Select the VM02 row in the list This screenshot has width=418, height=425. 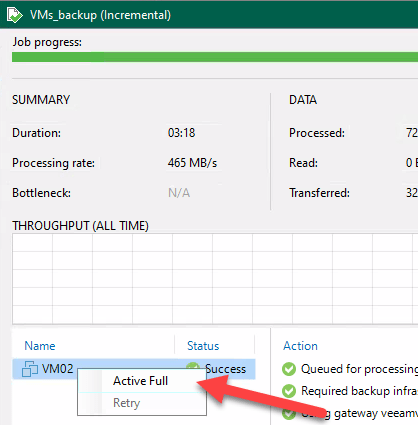pyautogui.click(x=134, y=369)
